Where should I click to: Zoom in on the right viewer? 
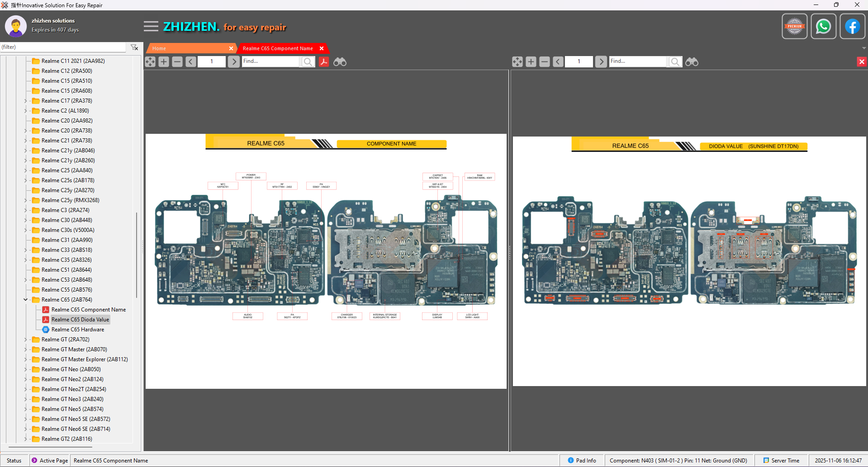[531, 61]
